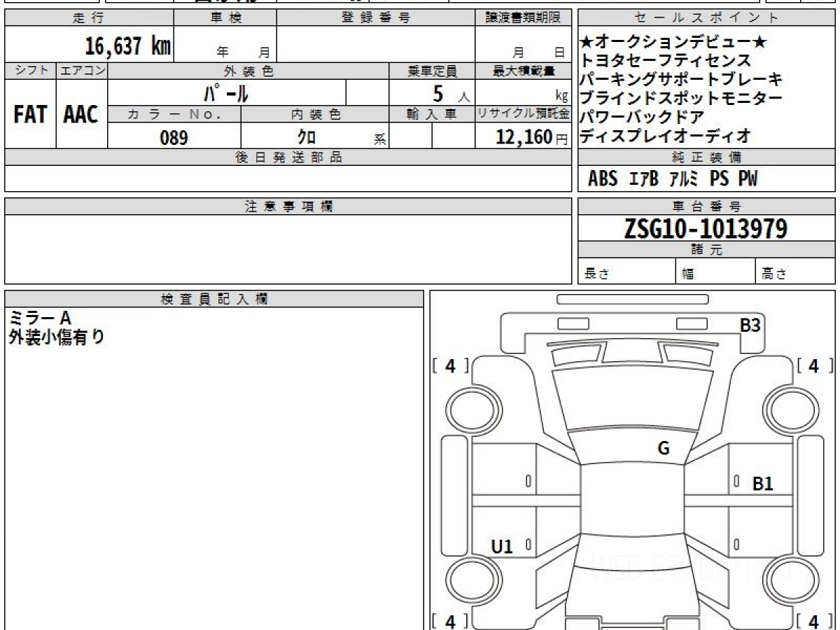
Task: Select the 長さ dimension cell
Action: 626,272
